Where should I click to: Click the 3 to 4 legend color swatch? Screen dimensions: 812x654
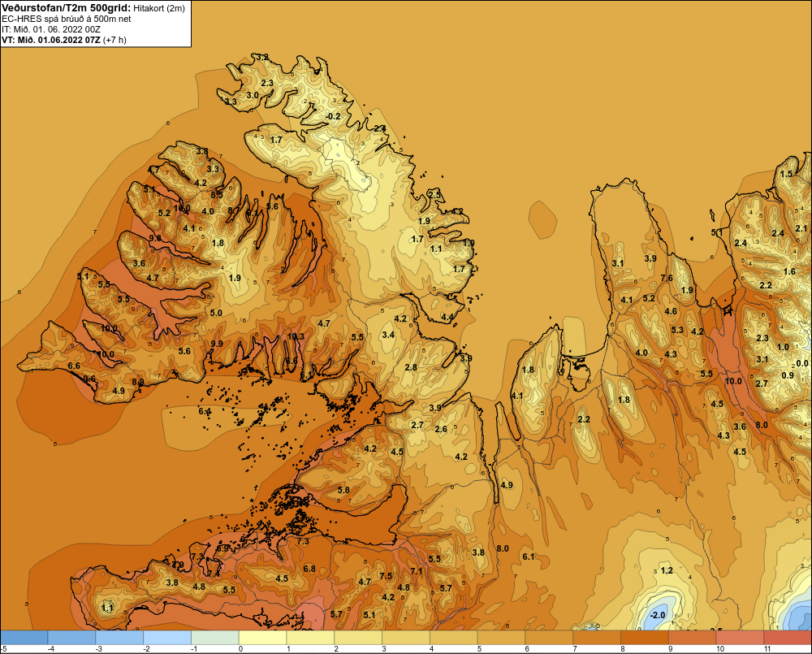tap(406, 638)
